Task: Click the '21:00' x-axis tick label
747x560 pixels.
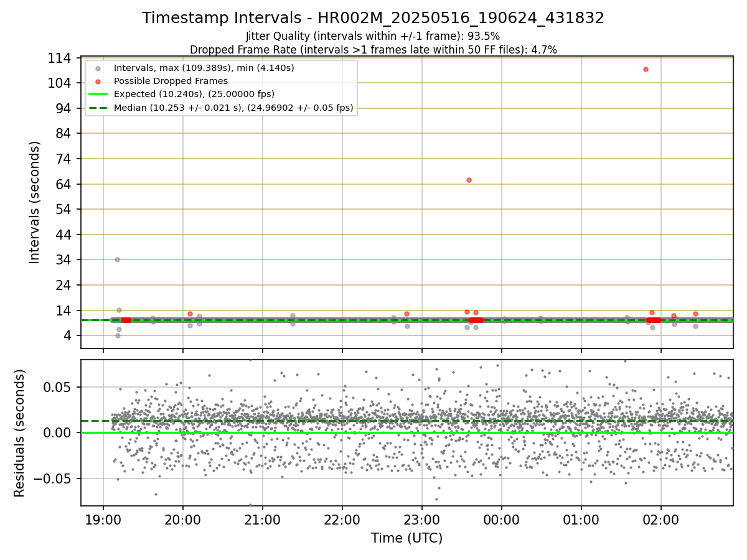Action: [x=263, y=520]
